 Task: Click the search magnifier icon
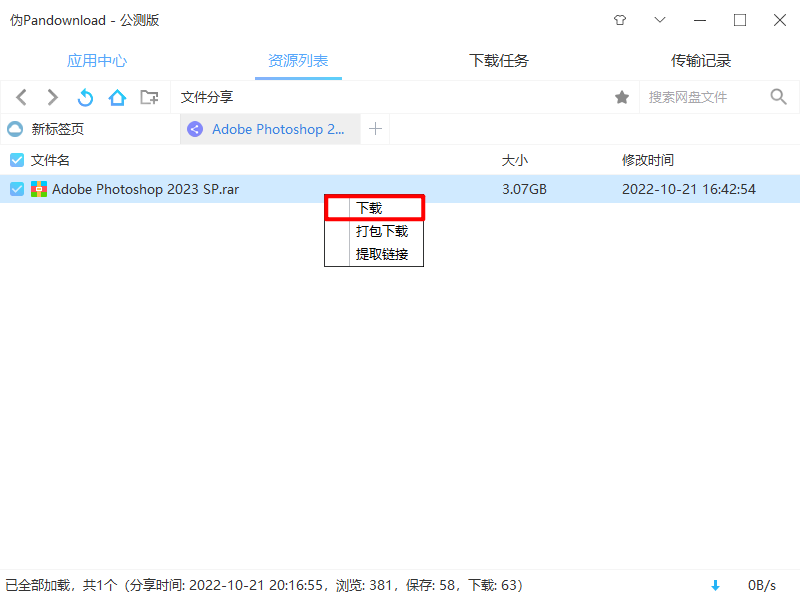point(779,96)
